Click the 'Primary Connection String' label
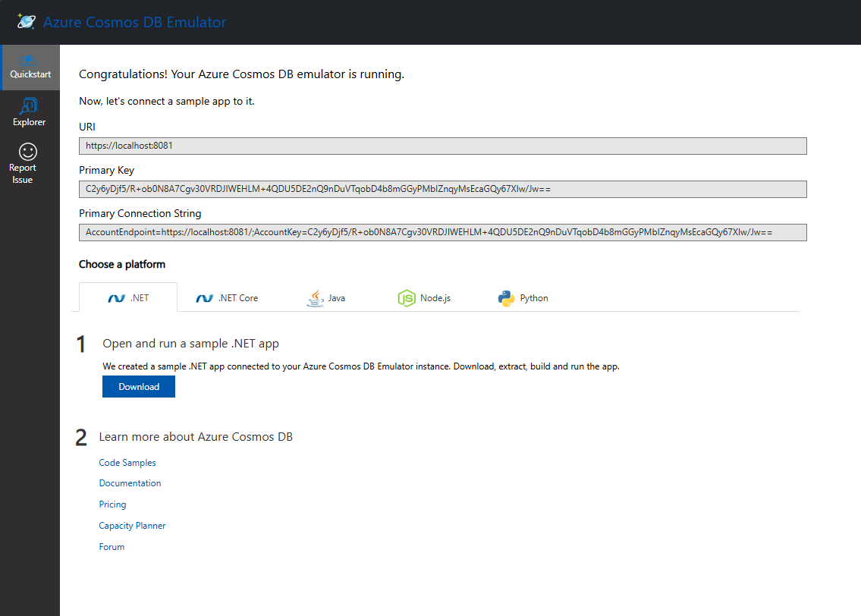861x616 pixels. click(140, 213)
